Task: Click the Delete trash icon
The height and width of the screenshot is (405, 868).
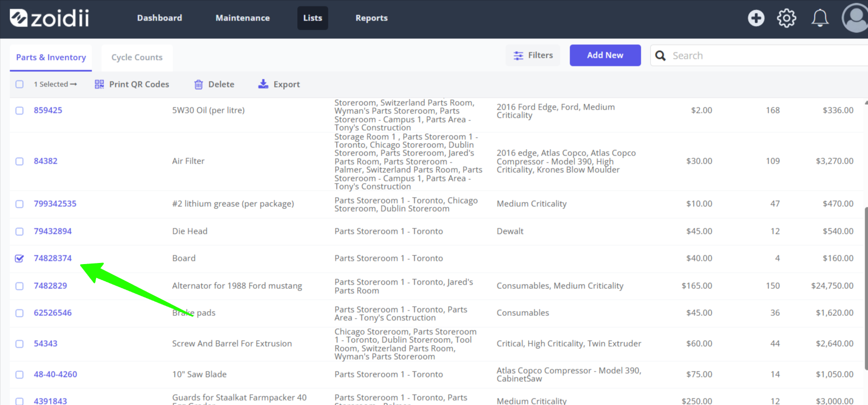Action: (x=199, y=84)
